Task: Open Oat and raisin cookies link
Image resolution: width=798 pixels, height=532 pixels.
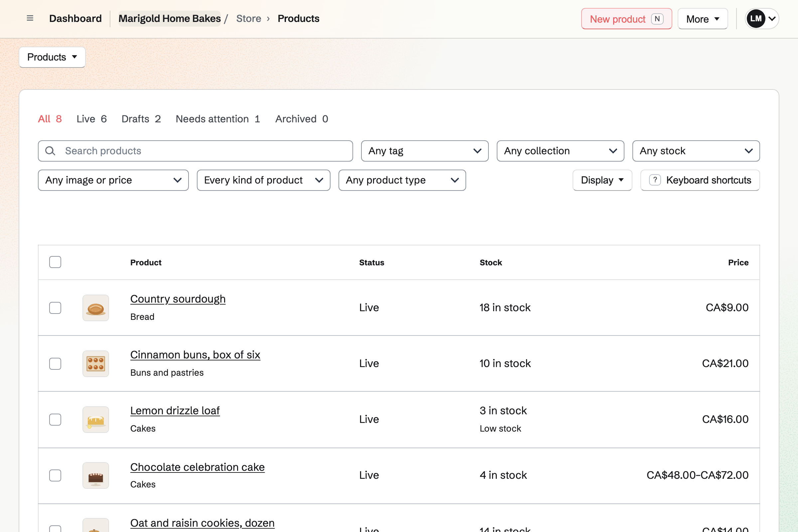Action: (202, 523)
